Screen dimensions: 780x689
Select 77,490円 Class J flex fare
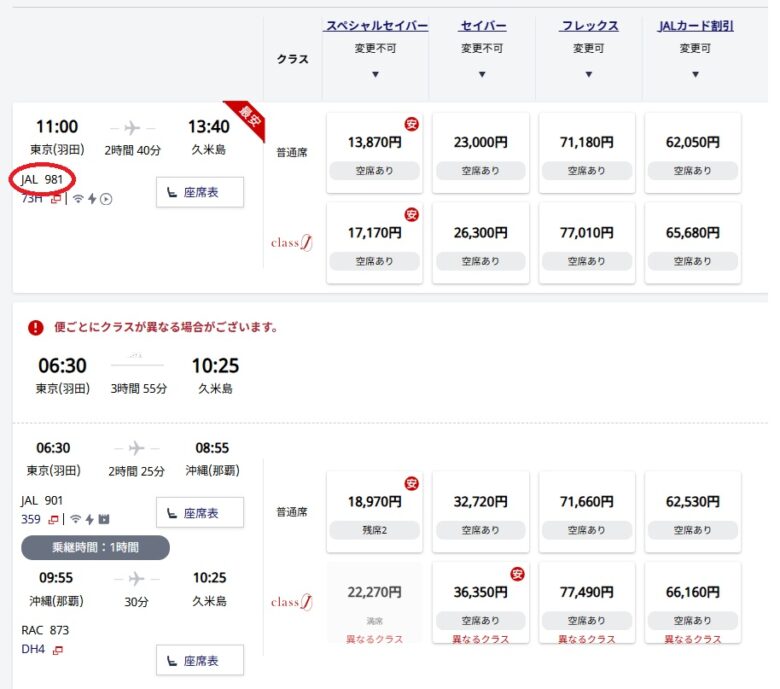click(587, 602)
